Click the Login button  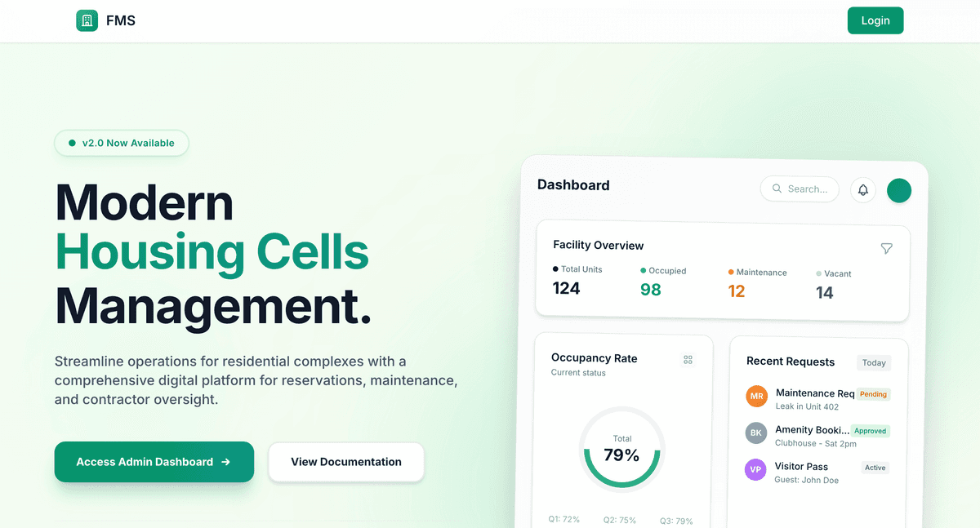click(x=875, y=20)
